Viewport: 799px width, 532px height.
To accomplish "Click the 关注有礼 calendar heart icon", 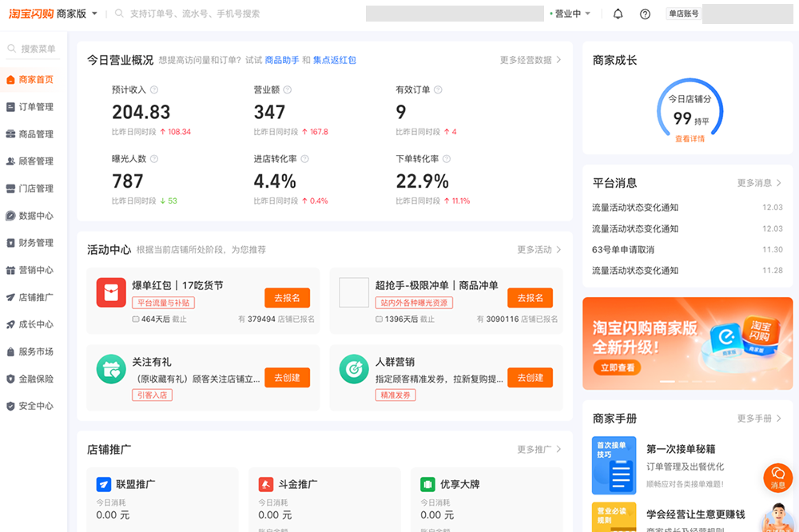I will (111, 369).
